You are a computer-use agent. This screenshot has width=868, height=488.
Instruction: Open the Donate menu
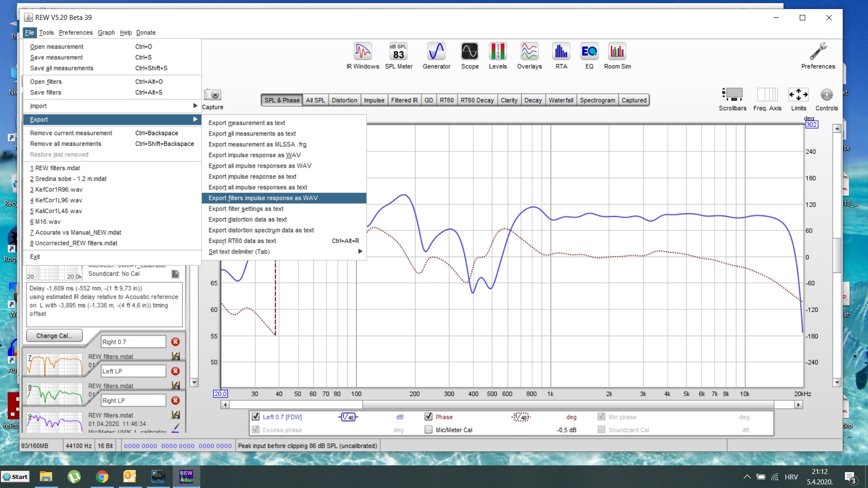(x=146, y=33)
